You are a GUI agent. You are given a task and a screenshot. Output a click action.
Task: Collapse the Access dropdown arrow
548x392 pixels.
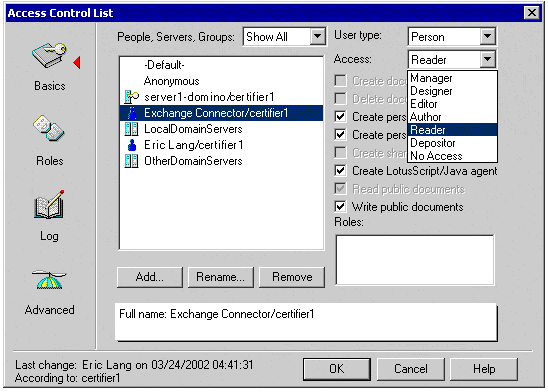(x=488, y=59)
